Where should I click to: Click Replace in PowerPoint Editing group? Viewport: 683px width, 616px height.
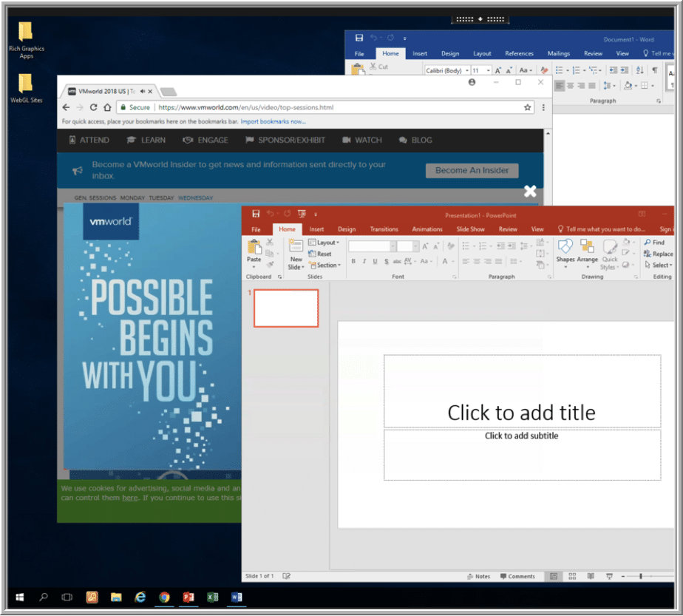[658, 254]
